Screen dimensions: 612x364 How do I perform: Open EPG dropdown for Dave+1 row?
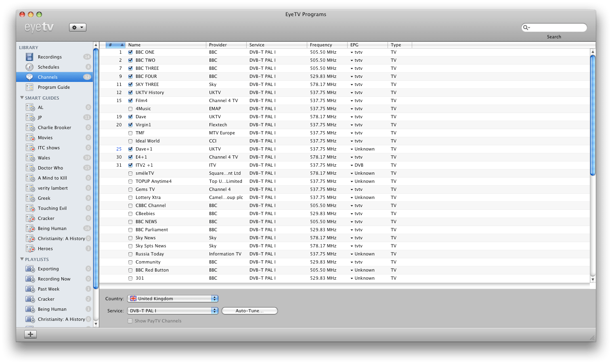(x=352, y=149)
